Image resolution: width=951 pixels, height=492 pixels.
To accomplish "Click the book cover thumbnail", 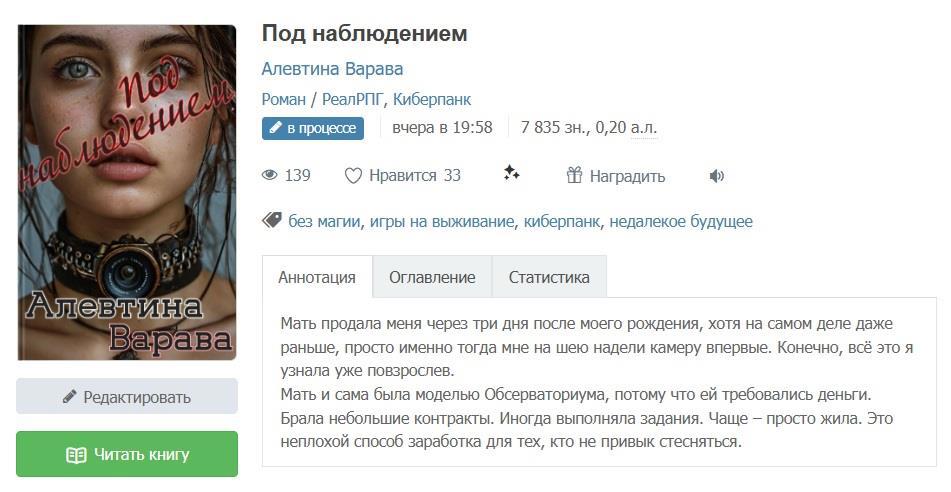I will coord(127,192).
